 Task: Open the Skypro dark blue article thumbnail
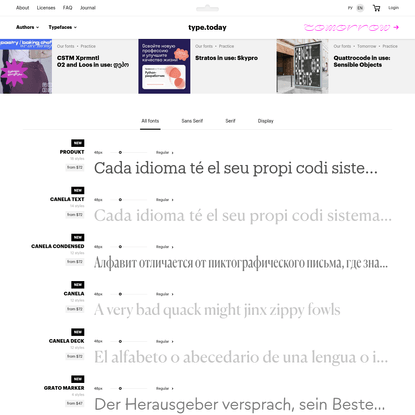pos(164,66)
